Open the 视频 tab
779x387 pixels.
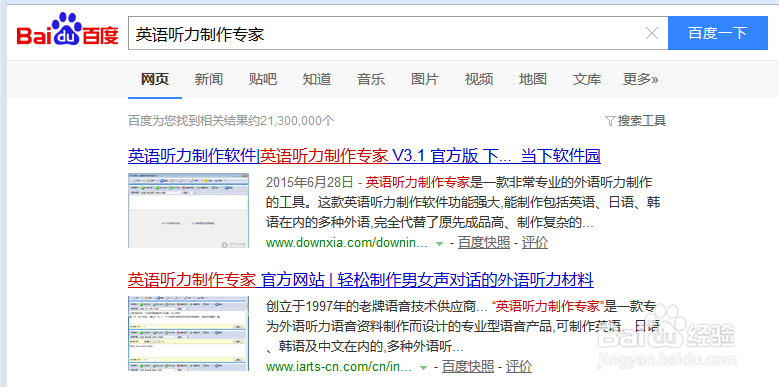pyautogui.click(x=479, y=79)
